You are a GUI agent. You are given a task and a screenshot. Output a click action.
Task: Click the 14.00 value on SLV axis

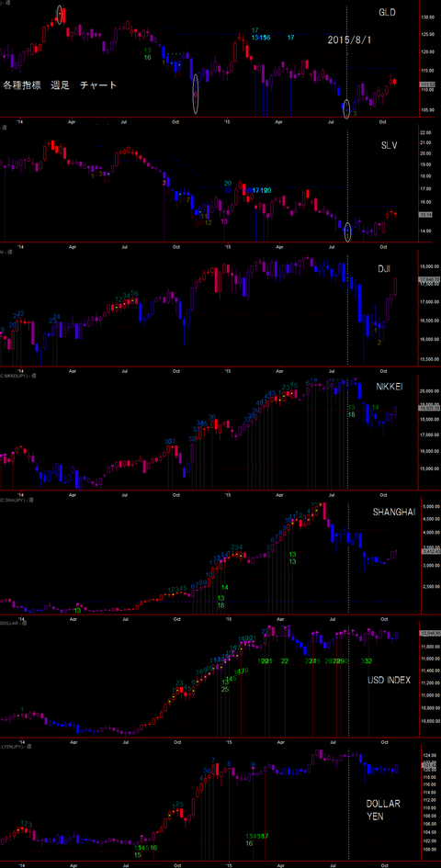(x=426, y=231)
